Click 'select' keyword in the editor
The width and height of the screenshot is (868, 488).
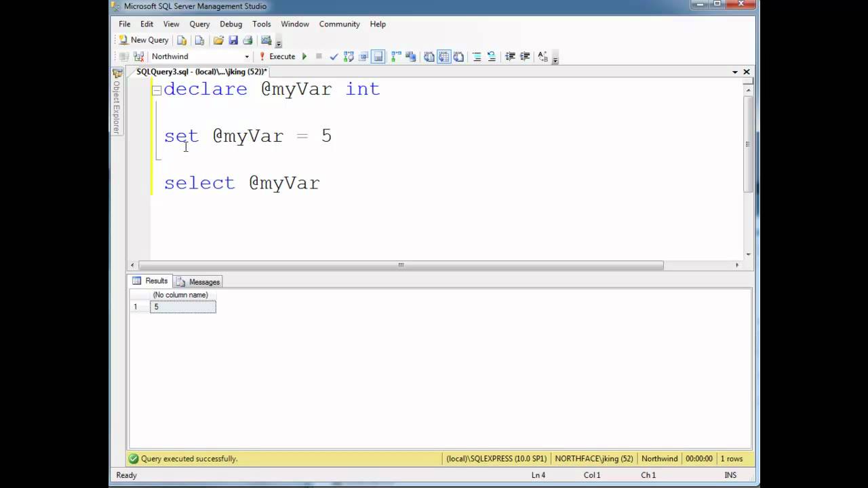(x=199, y=183)
